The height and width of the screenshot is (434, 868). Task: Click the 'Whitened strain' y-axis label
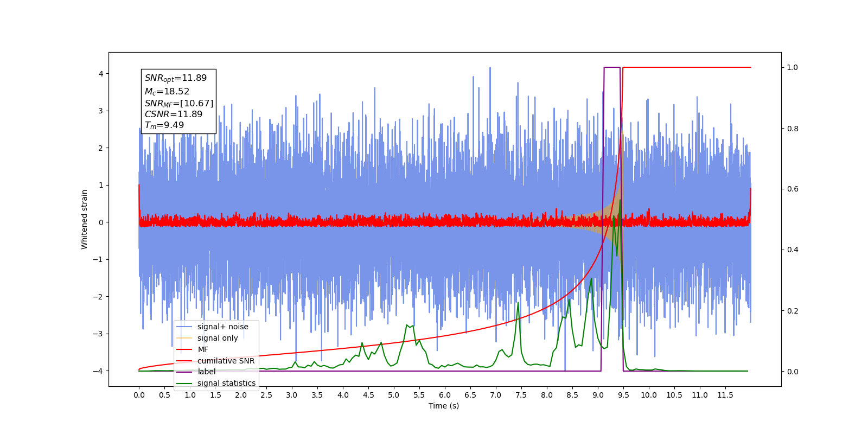point(85,219)
